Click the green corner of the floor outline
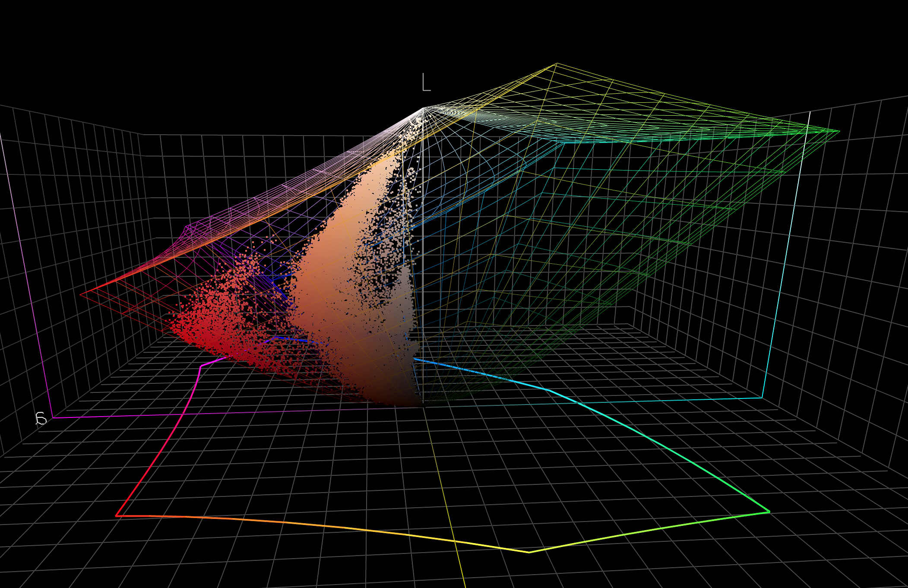The image size is (908, 588). 769,512
